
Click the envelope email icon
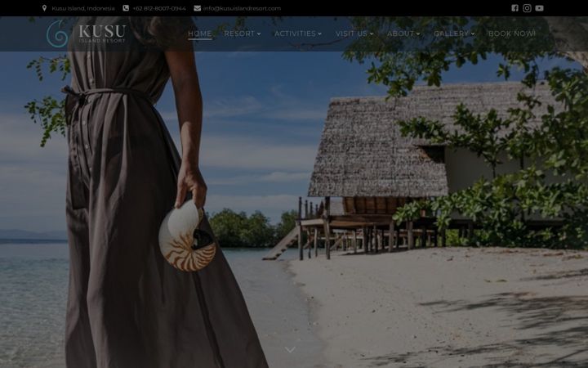(198, 8)
